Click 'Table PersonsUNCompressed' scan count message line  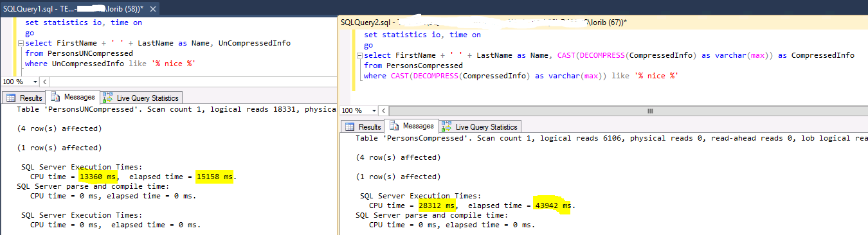[x=176, y=110]
